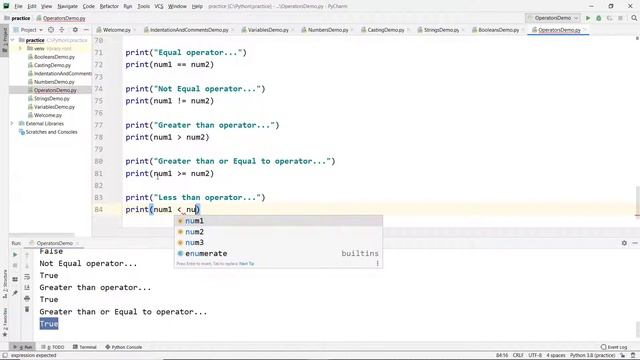Toggle soft-wrap in Run output
This screenshot has height=360, width=640.
(x=27, y=277)
